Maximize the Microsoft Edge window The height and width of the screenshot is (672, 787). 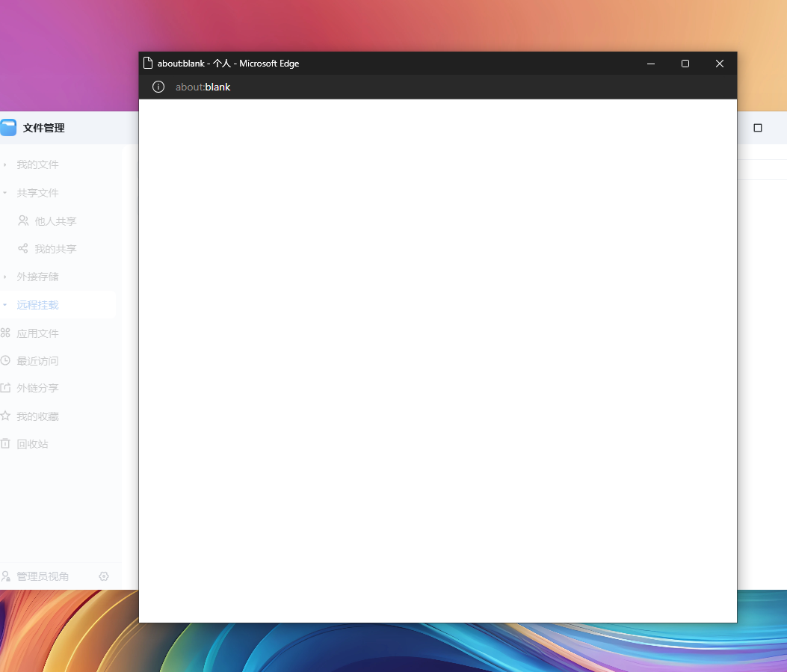click(685, 64)
